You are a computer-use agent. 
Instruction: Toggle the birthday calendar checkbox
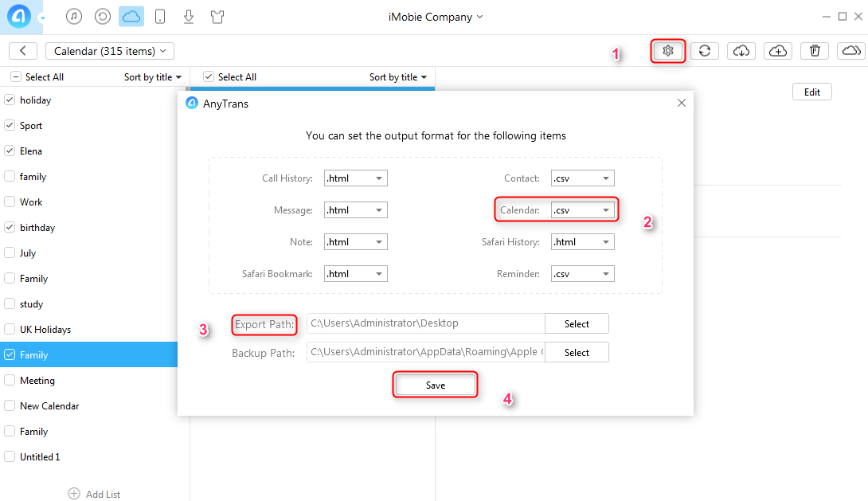(10, 227)
